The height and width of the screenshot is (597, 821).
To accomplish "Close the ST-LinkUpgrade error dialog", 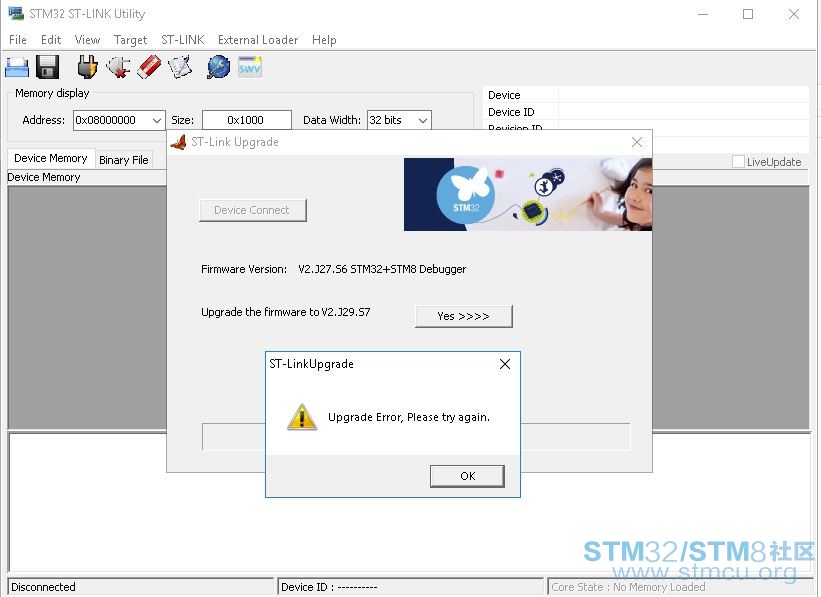I will click(505, 364).
